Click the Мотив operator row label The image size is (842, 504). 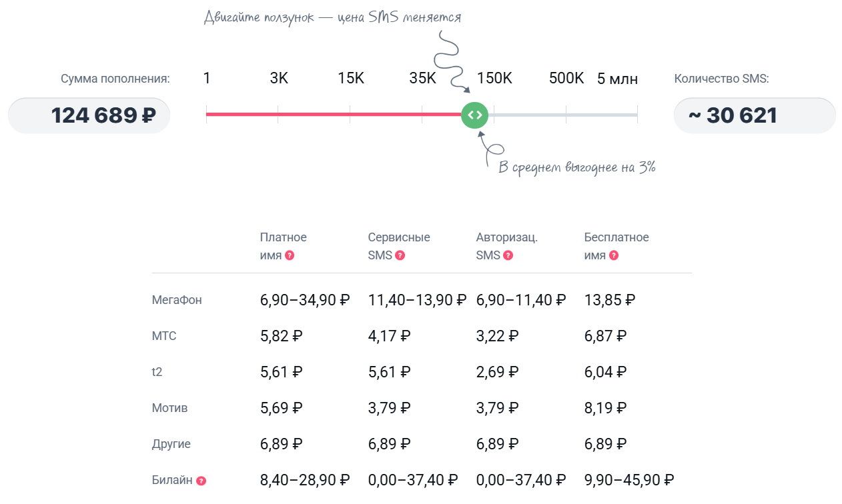169,408
